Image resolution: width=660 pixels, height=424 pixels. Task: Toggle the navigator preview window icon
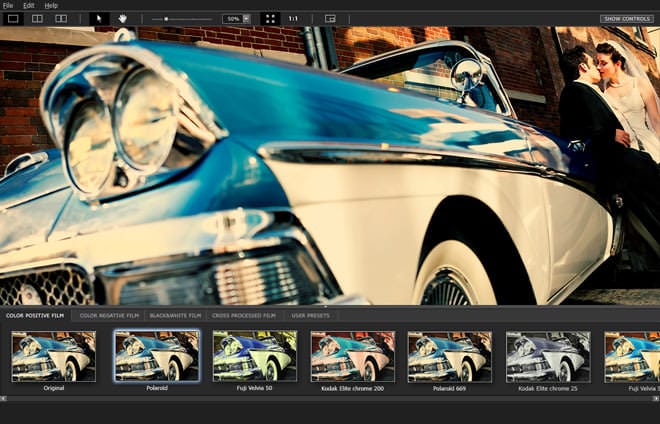[330, 18]
